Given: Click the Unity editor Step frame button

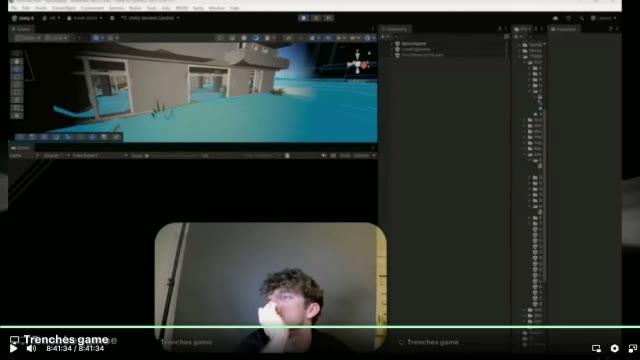Looking at the screenshot, I should point(329,18).
